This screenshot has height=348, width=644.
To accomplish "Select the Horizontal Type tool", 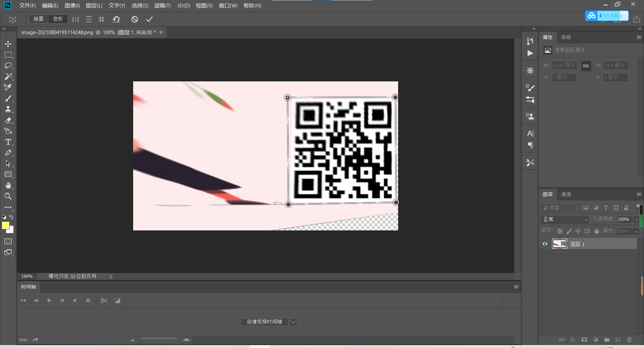I will point(8,142).
